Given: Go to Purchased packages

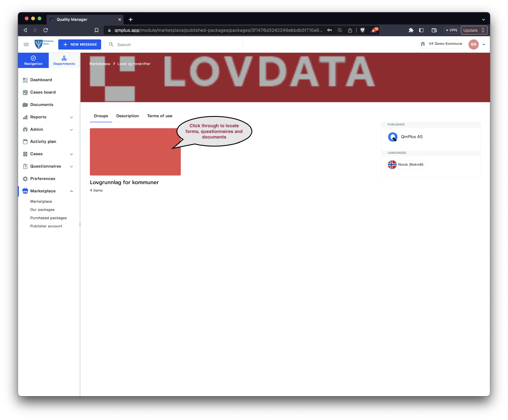Looking at the screenshot, I should pos(49,218).
